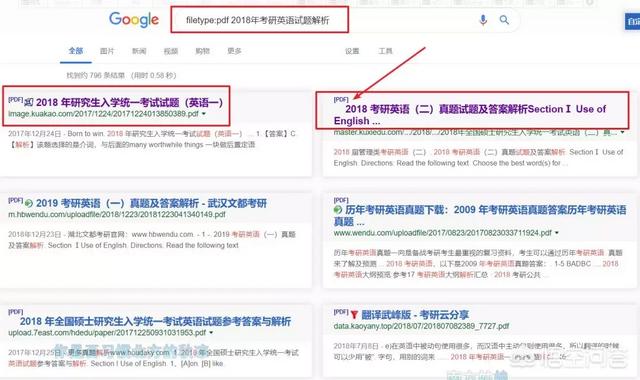640x380 pixels.
Task: Click green site icon before 历年考研英语真题下载
Action: pyautogui.click(x=338, y=210)
